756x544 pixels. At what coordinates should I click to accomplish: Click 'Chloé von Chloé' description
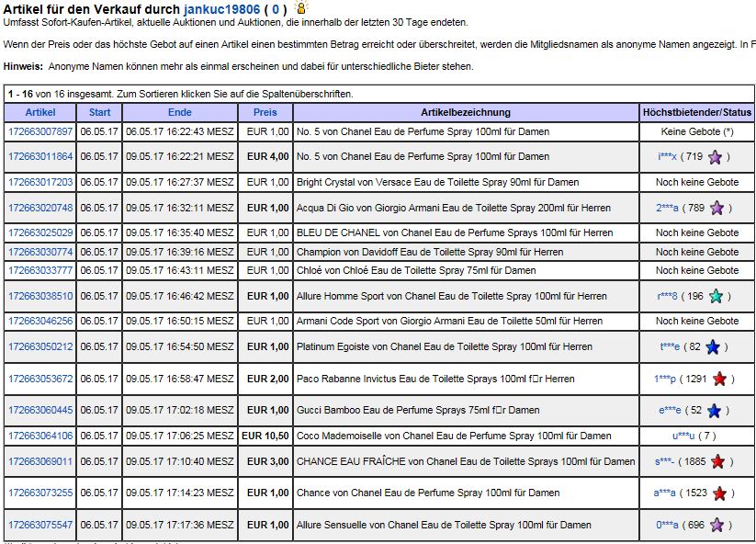point(416,270)
